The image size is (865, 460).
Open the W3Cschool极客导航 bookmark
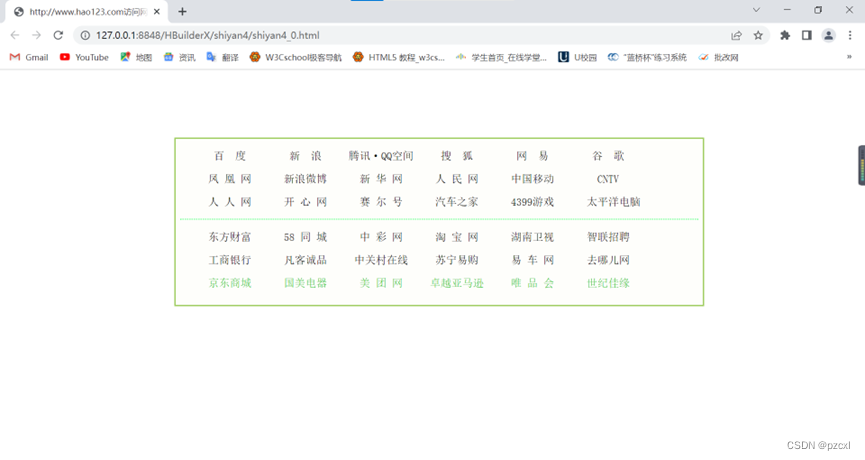coord(296,57)
